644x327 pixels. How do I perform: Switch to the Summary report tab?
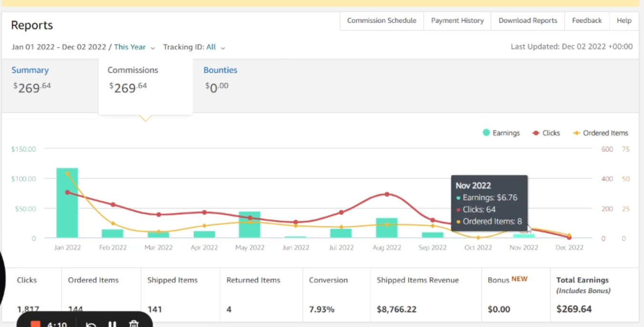50,85
